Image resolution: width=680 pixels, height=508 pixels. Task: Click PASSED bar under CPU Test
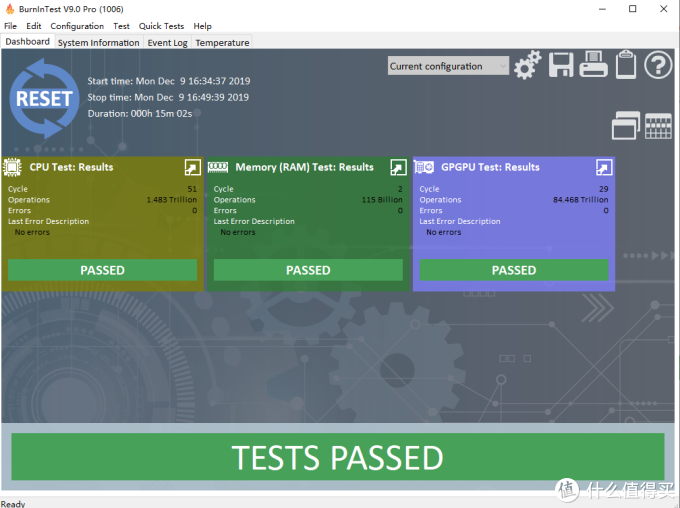point(102,270)
